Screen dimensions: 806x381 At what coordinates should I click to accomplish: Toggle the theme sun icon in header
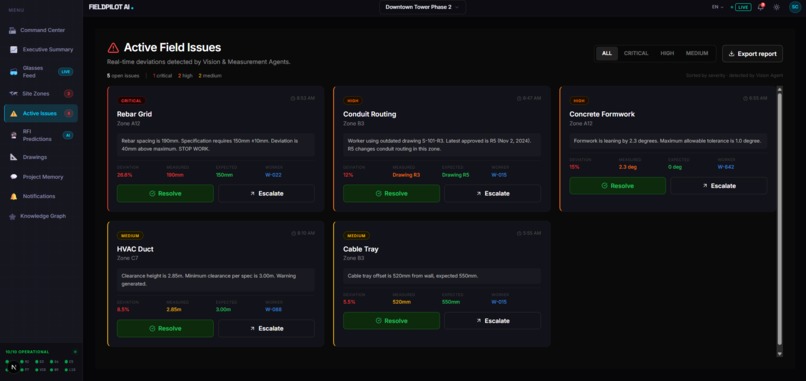(777, 7)
